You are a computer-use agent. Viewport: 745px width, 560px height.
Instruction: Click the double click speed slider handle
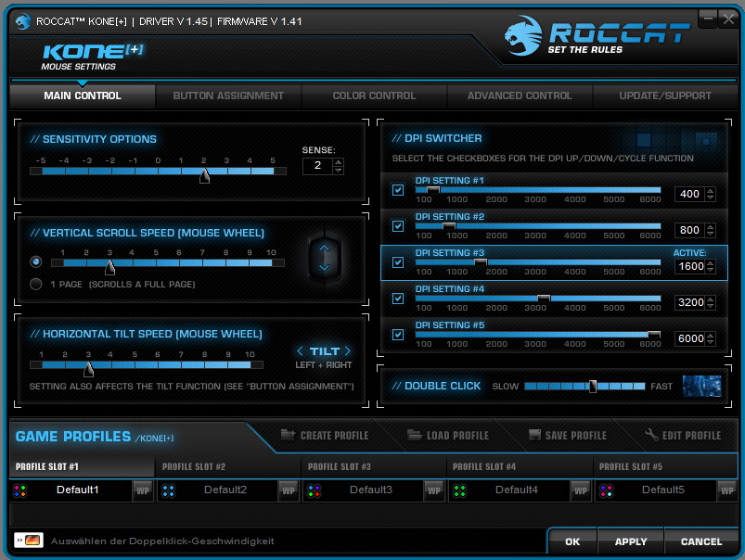tap(593, 386)
